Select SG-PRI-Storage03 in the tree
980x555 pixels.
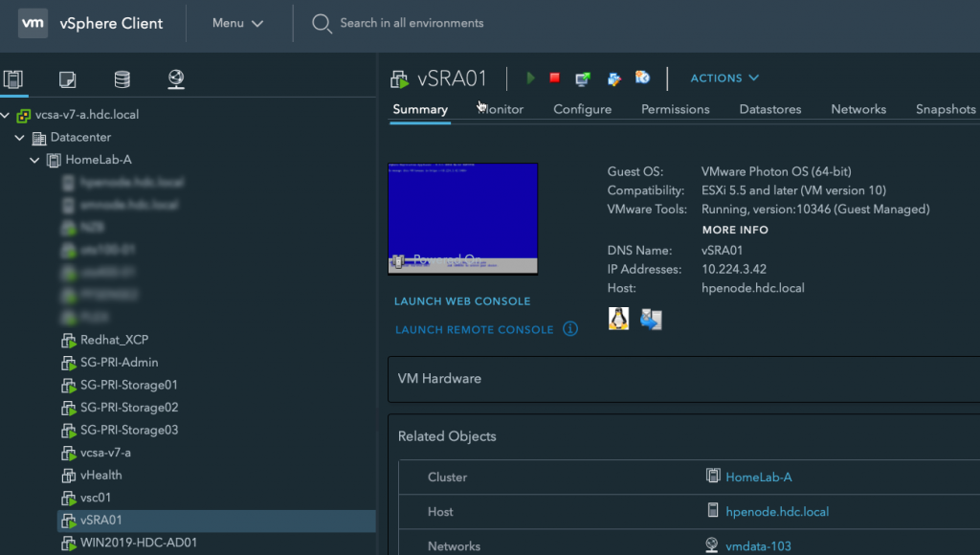point(129,430)
